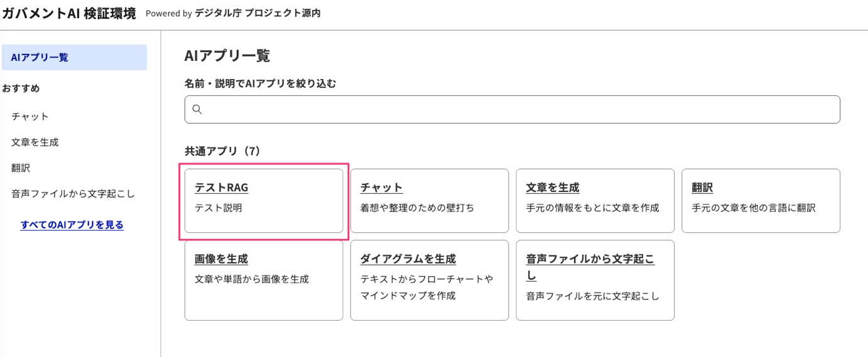The image size is (868, 357).
Task: Select 翻訳 from the sidebar list
Action: pos(21,168)
